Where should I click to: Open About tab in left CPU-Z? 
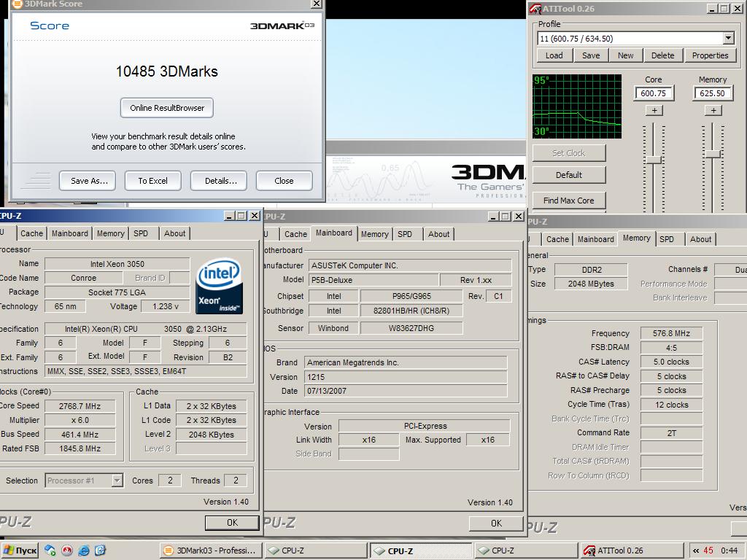pos(175,233)
